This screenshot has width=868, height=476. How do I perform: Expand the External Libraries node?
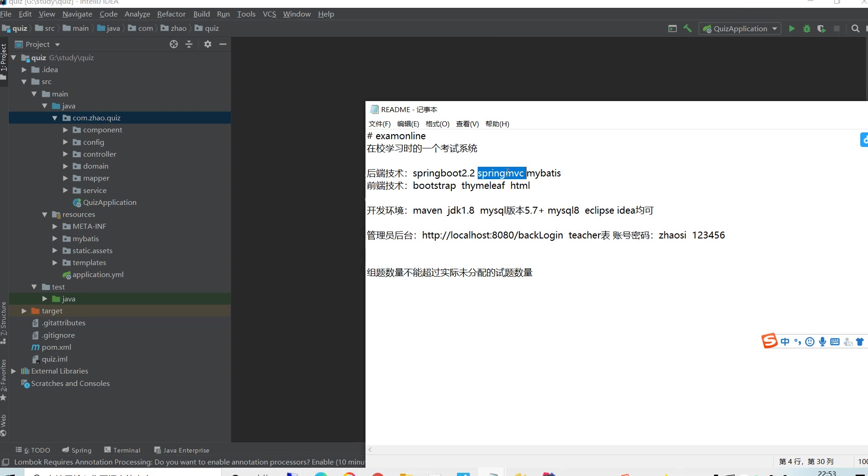pyautogui.click(x=14, y=371)
